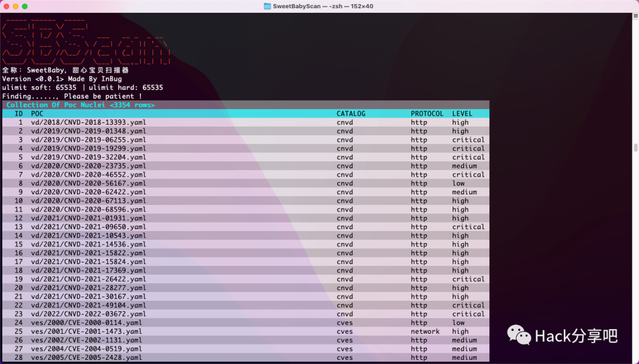The height and width of the screenshot is (364, 639).
Task: Select 'vd/2022/CNVD-2022-03672.yaml' text
Action: coord(88,314)
